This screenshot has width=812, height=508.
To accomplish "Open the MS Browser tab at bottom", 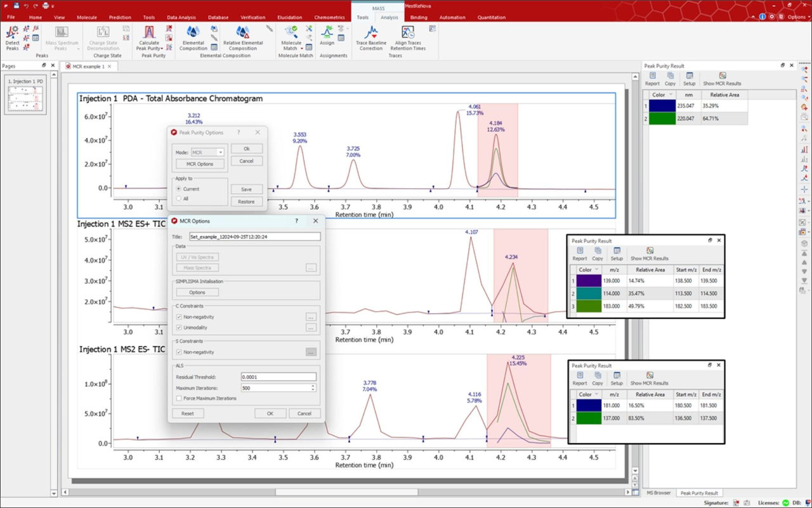I will (x=658, y=493).
